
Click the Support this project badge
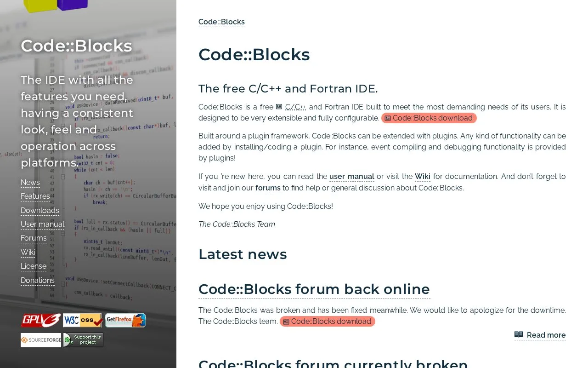pyautogui.click(x=83, y=340)
